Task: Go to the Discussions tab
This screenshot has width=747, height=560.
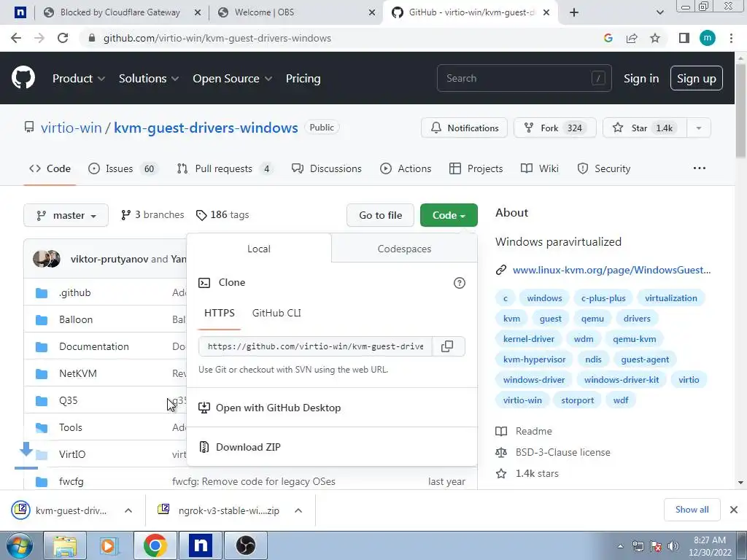Action: (327, 168)
